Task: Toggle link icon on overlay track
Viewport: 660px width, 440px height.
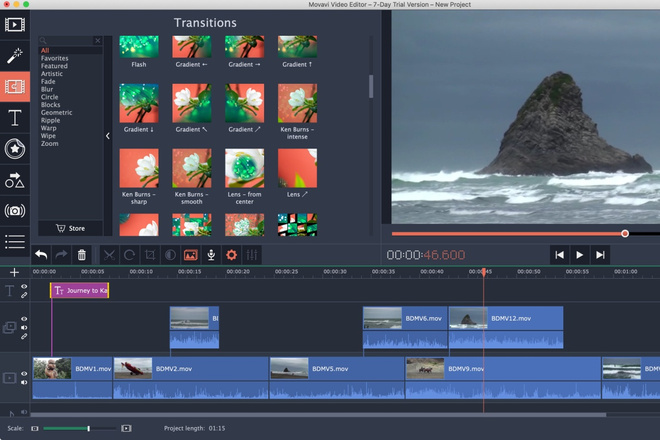Action: point(24,336)
